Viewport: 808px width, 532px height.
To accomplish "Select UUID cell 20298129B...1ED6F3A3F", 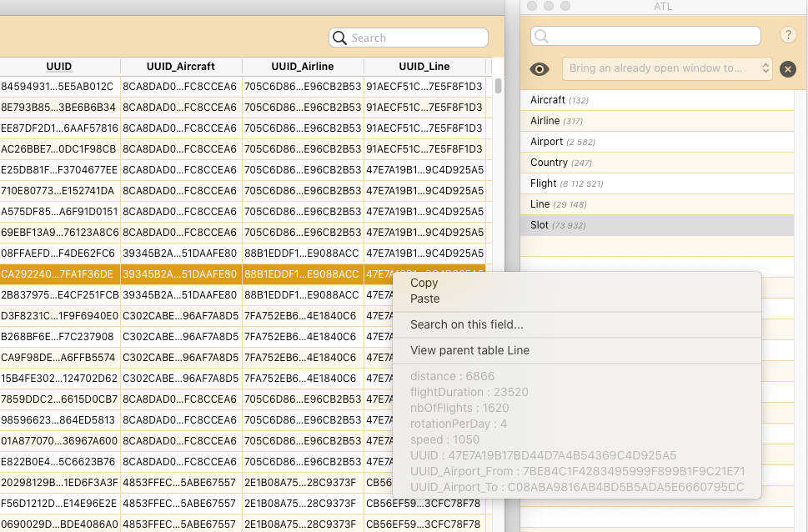I will click(x=60, y=483).
